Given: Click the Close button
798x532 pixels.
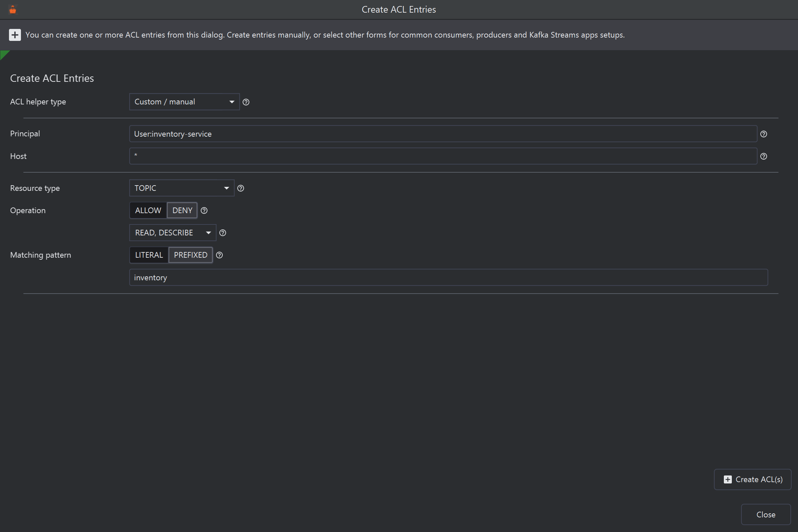Looking at the screenshot, I should pos(766,515).
